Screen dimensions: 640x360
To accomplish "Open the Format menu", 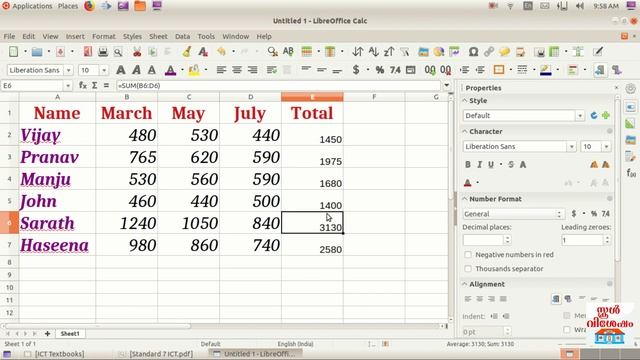I will (x=104, y=36).
